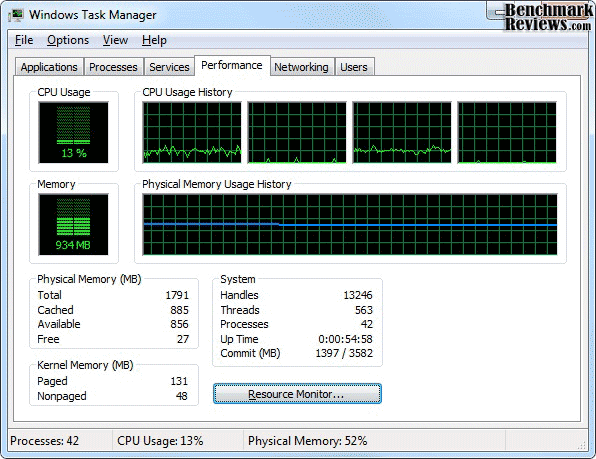
Task: Switch to the Networking tab
Action: pos(301,67)
